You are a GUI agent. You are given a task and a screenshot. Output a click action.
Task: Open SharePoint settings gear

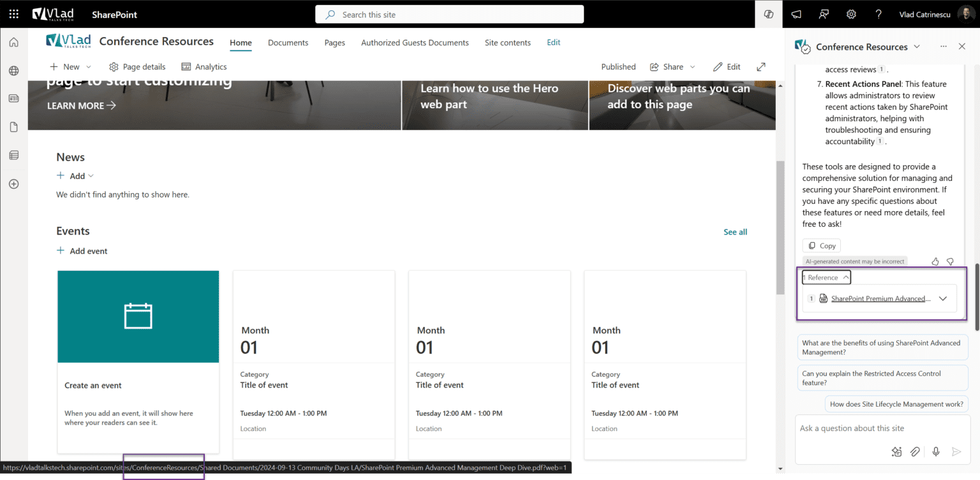point(851,13)
